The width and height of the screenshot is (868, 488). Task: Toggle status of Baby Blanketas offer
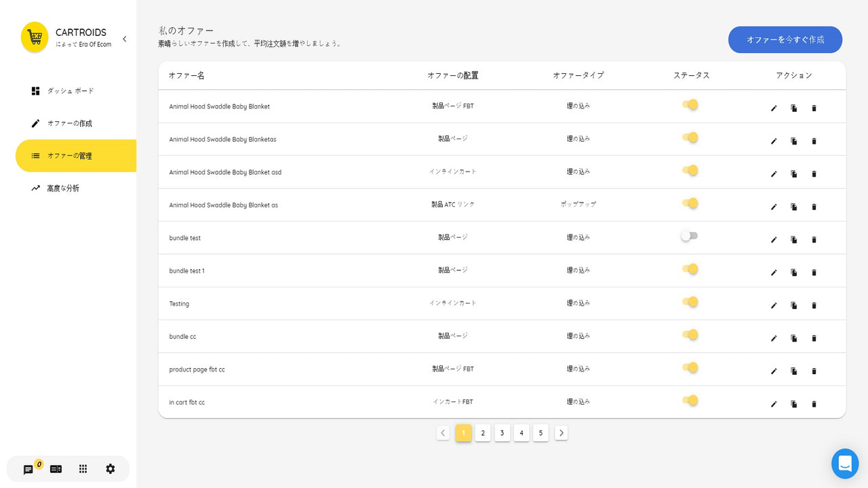(690, 137)
